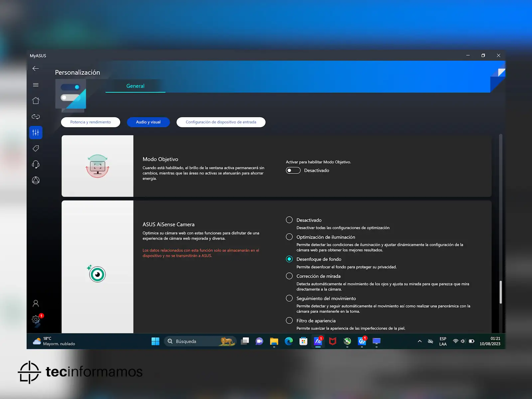Image resolution: width=532 pixels, height=399 pixels.
Task: Open the settings gear with notification badge
Action: click(36, 320)
